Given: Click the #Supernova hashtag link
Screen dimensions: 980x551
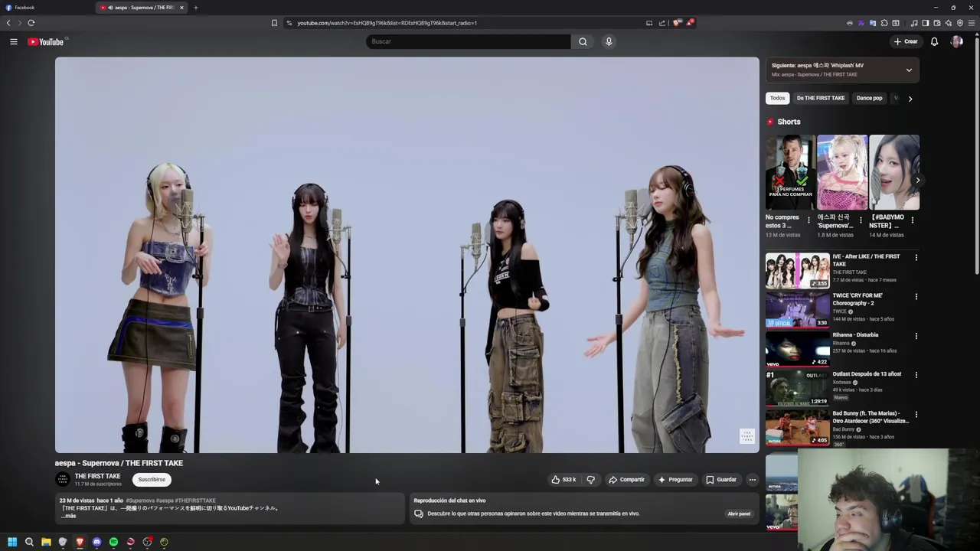Looking at the screenshot, I should (x=140, y=500).
